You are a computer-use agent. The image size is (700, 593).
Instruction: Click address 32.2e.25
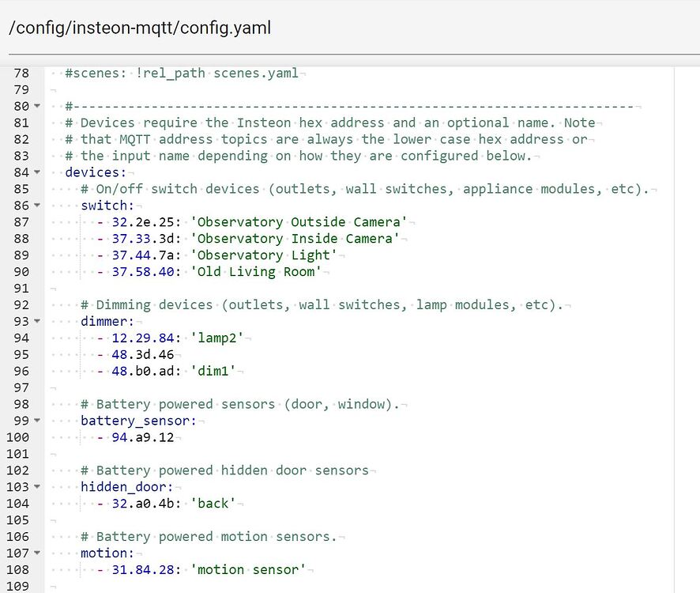click(143, 222)
